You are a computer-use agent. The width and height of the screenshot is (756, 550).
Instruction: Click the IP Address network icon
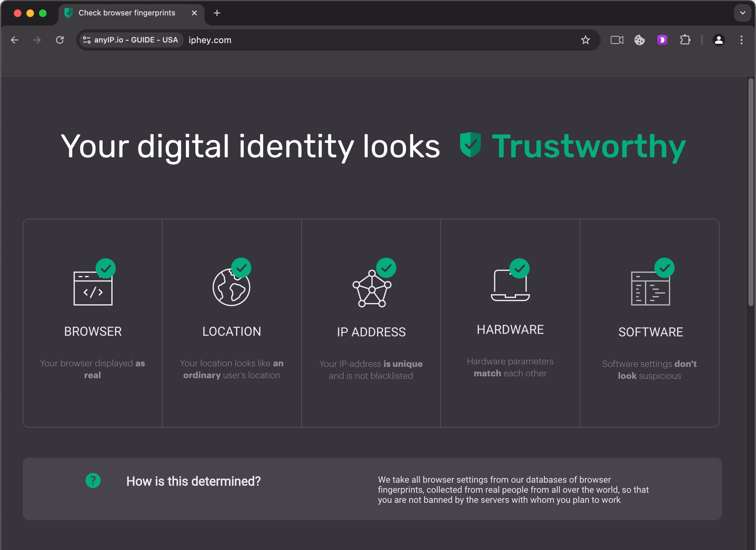(372, 289)
